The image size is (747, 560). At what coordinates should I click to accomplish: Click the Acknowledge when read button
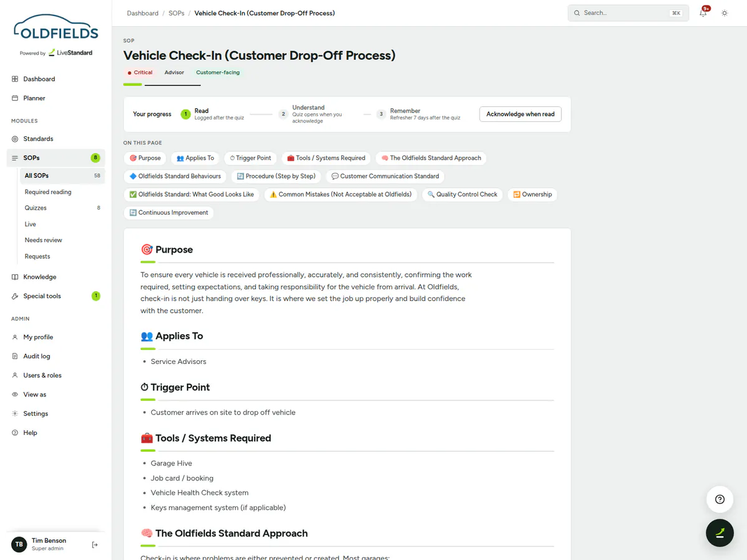pyautogui.click(x=520, y=114)
